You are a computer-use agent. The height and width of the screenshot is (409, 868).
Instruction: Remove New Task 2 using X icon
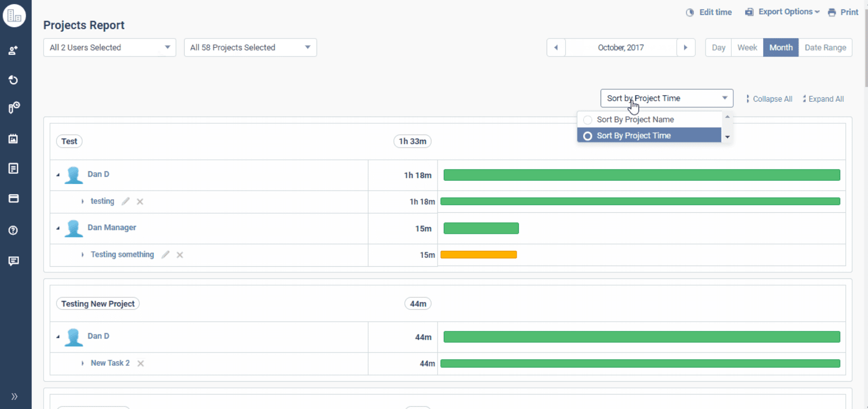pos(140,363)
